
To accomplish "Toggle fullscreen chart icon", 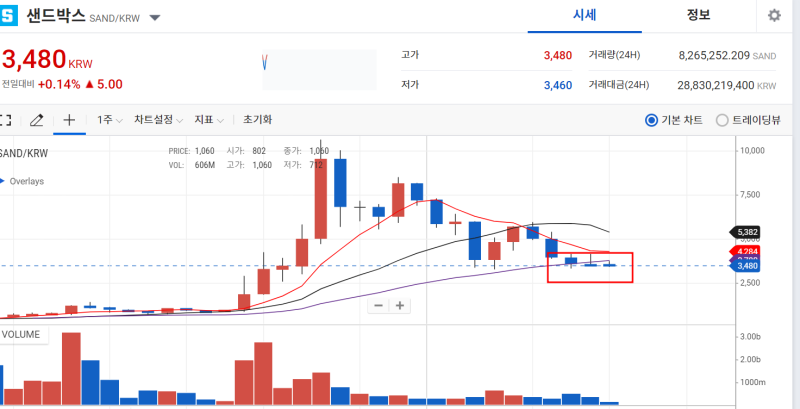I will (x=5, y=120).
